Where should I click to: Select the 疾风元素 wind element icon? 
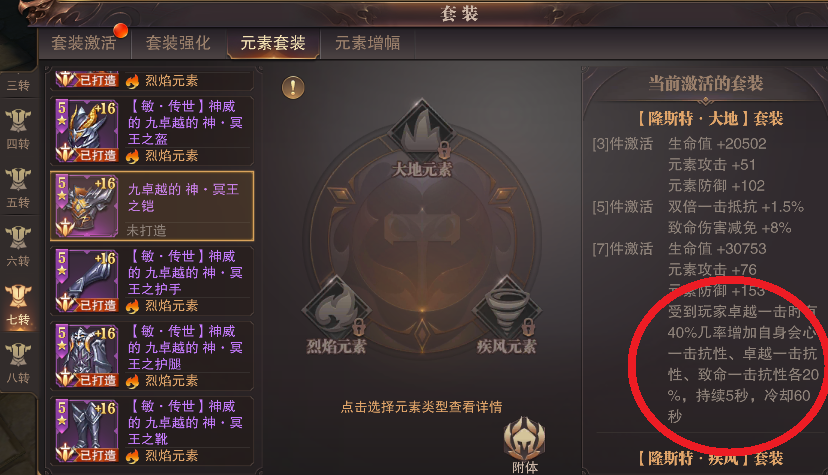click(x=506, y=309)
